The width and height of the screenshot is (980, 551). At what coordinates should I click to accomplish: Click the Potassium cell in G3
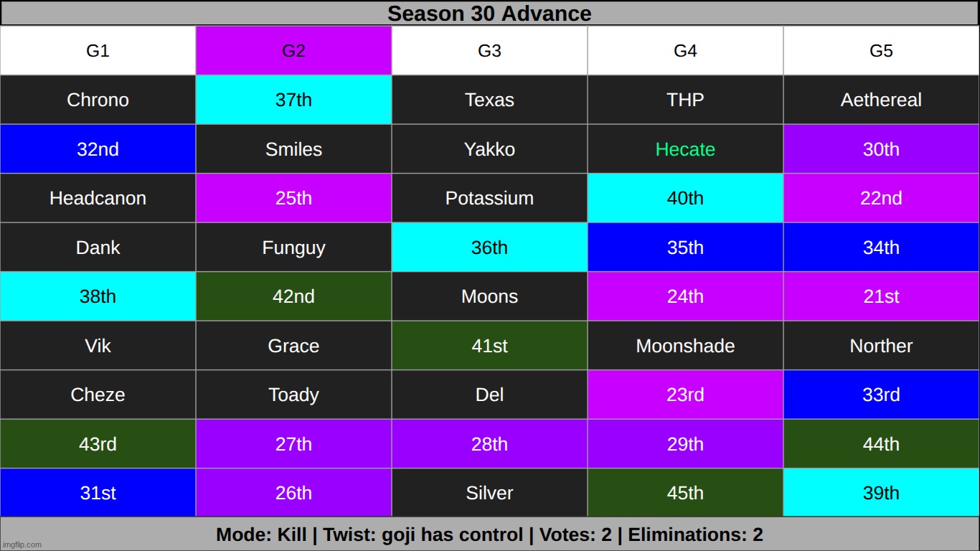point(489,198)
